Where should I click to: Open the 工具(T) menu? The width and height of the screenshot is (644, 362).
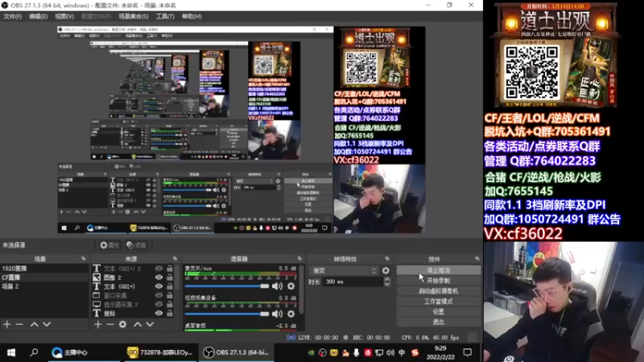[x=165, y=16]
